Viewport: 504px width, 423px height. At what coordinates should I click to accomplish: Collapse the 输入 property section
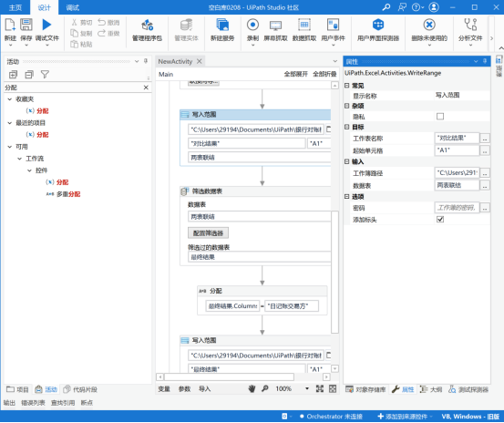coord(347,161)
